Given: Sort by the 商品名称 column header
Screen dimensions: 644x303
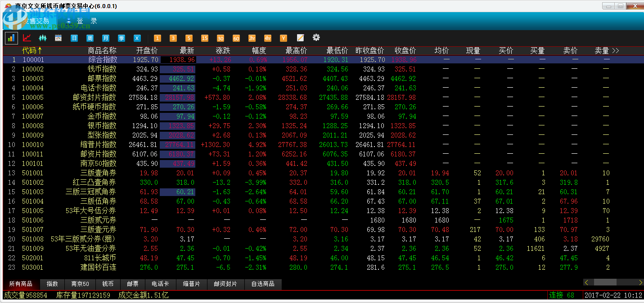Looking at the screenshot, I should [102, 50].
